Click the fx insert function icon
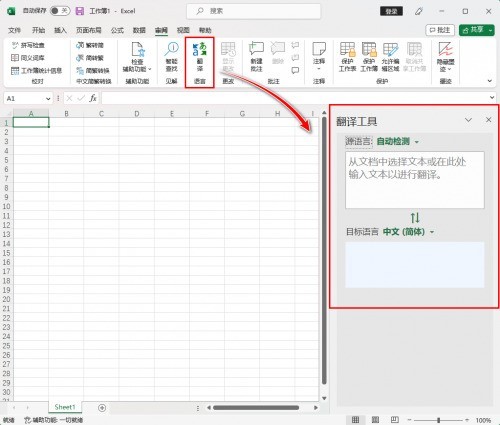 point(93,98)
